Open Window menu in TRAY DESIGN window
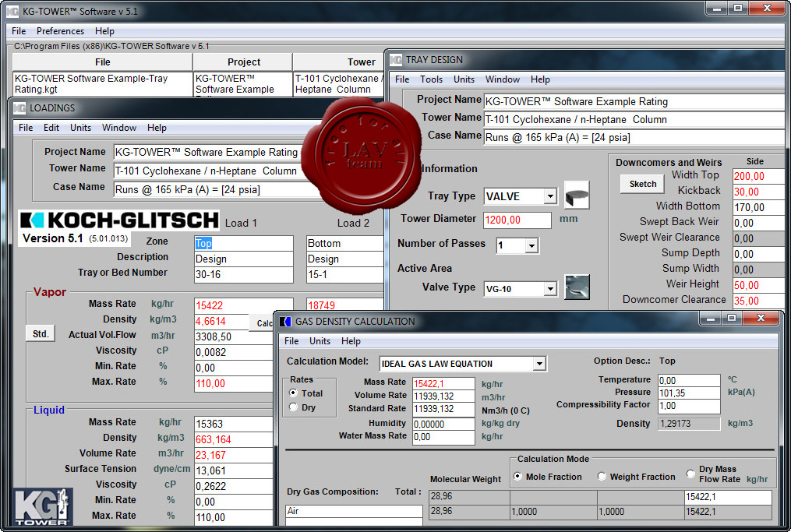The image size is (791, 532). pyautogui.click(x=503, y=79)
